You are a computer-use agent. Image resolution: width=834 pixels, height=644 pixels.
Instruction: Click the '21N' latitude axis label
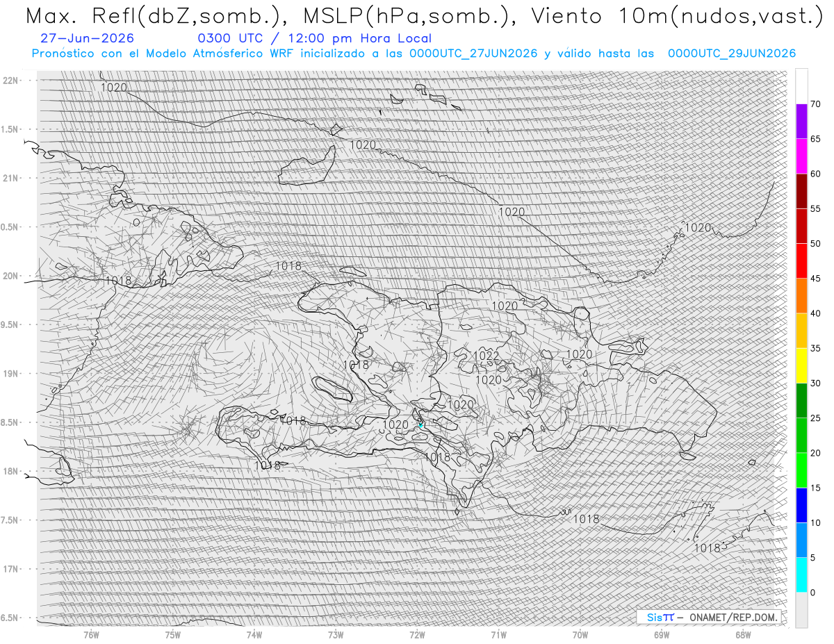click(x=10, y=178)
